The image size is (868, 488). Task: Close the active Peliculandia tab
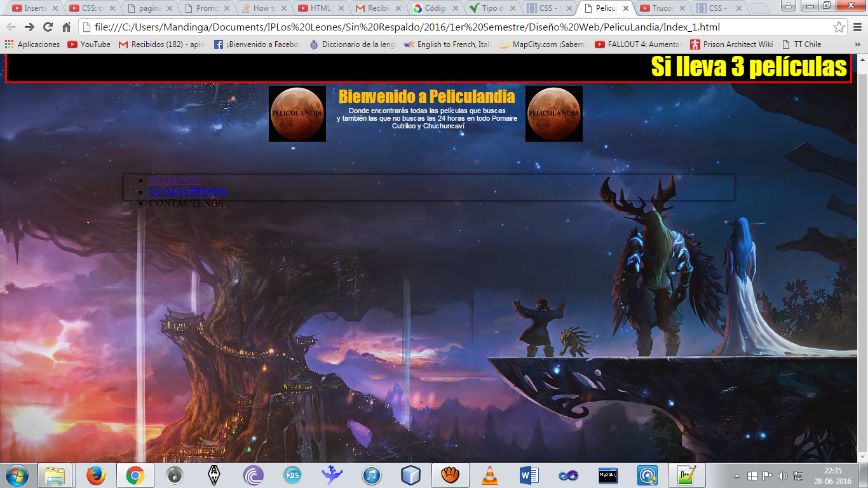click(626, 8)
